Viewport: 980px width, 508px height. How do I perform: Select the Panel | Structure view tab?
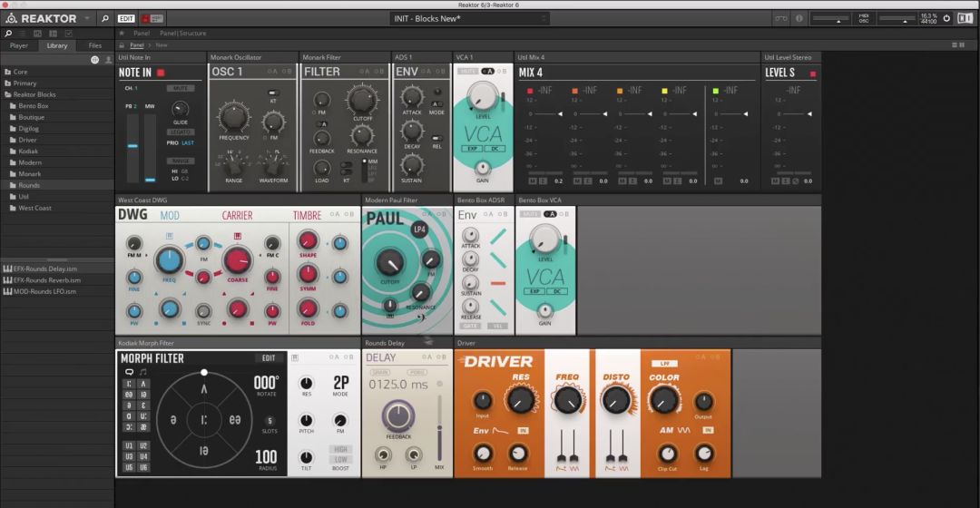coord(182,34)
